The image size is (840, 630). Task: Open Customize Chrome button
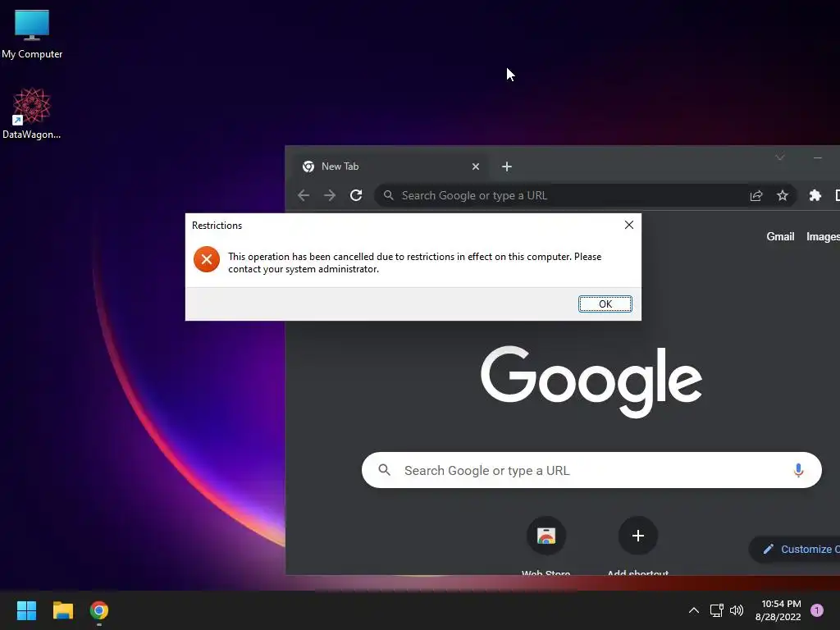(795, 549)
